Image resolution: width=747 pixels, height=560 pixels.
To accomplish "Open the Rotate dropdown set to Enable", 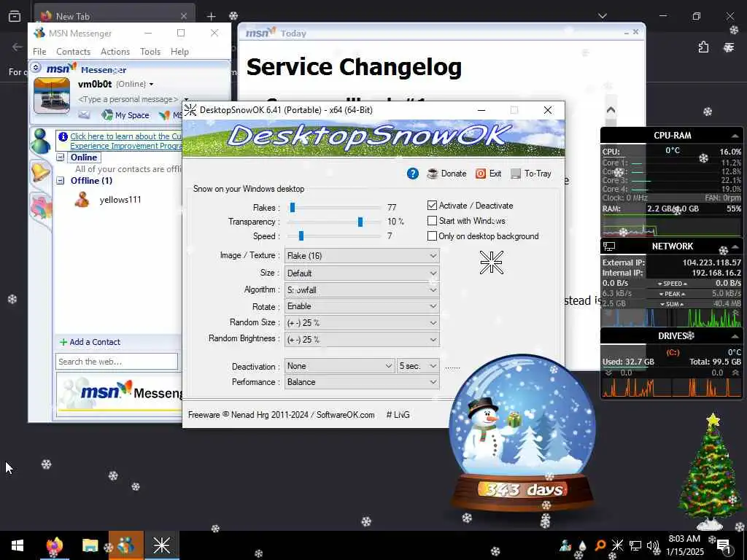I will click(x=362, y=306).
